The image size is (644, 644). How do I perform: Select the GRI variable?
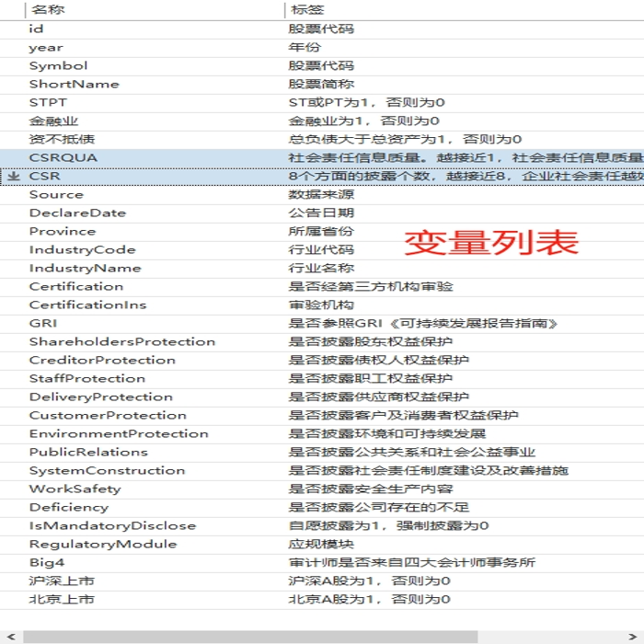pyautogui.click(x=43, y=323)
